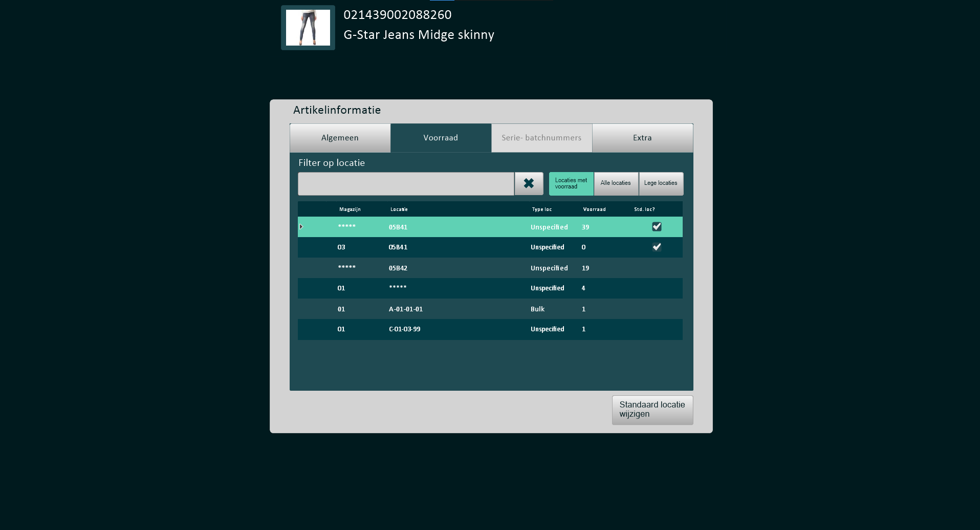Open the Serie- batchnummers tab
The width and height of the screenshot is (980, 530).
point(541,138)
